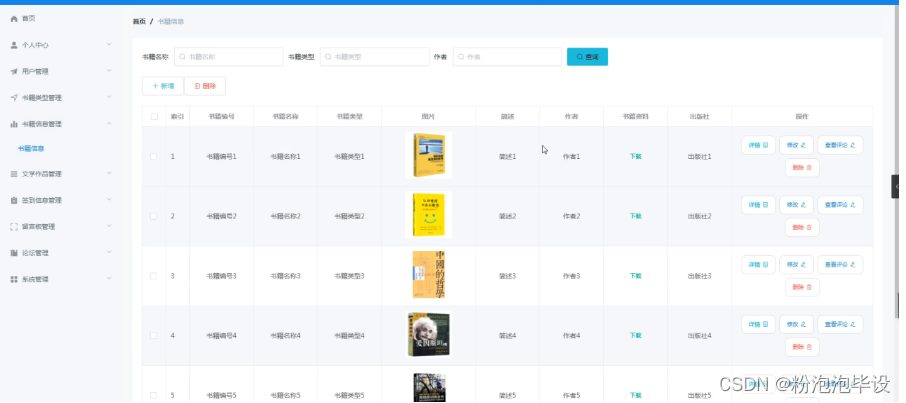Click the pencil icon in row 1 修改 button
906x403 pixels.
tap(803, 145)
